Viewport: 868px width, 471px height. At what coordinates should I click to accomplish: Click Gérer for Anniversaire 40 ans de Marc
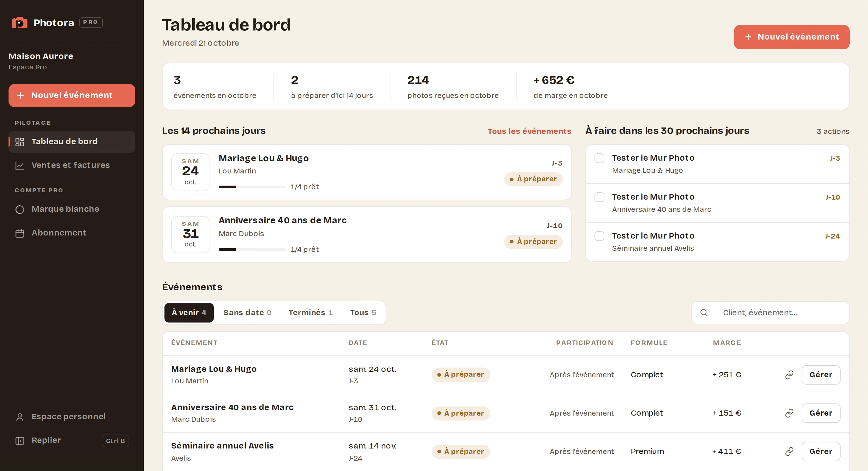821,413
